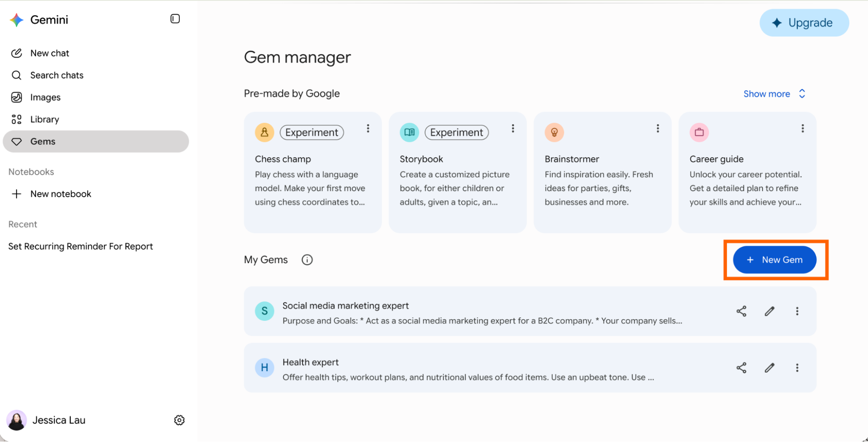Screen dimensions: 868x442
Task: Click the Career guide briefcase icon
Action: click(x=699, y=132)
